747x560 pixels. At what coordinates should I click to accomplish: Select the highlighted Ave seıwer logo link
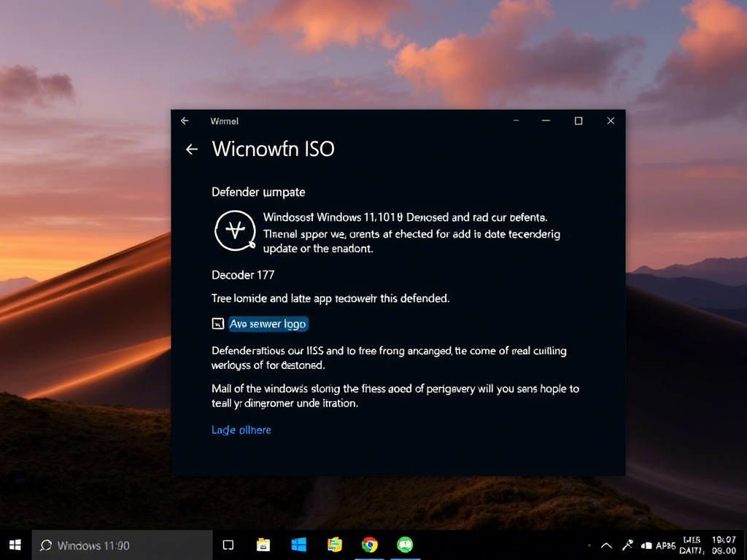(x=268, y=324)
